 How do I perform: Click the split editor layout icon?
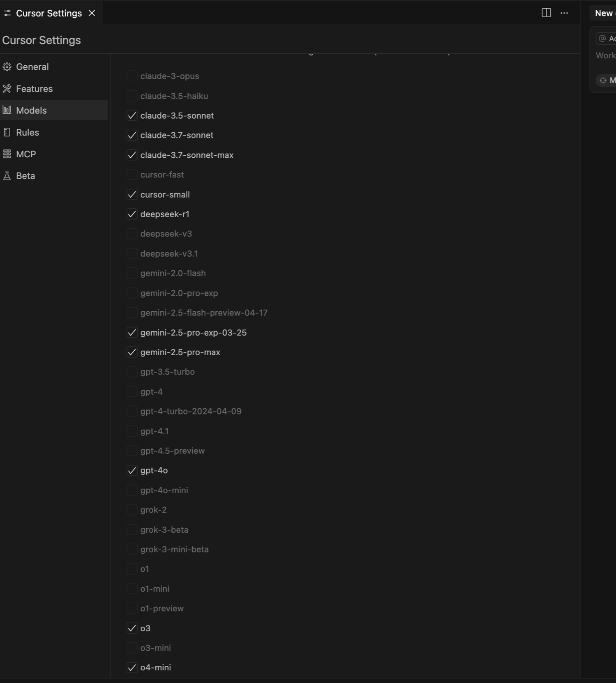pyautogui.click(x=546, y=13)
